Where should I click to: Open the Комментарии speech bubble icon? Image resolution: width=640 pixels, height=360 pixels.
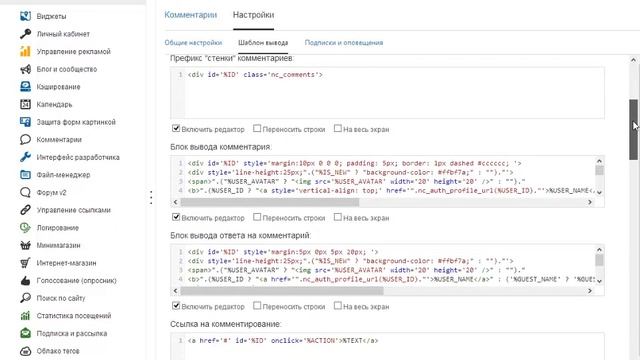pos(25,140)
